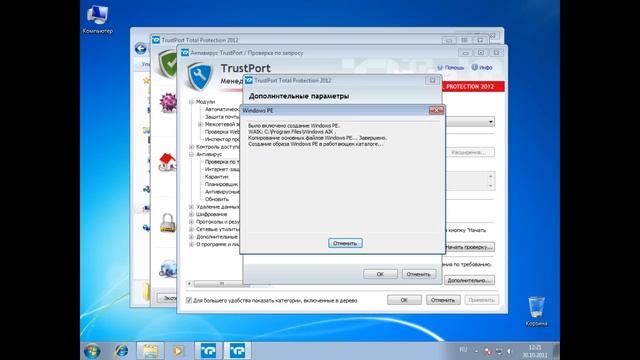Screen dimensions: 640x360
Task: Click the green shield checkmark icon
Action: pos(167,63)
